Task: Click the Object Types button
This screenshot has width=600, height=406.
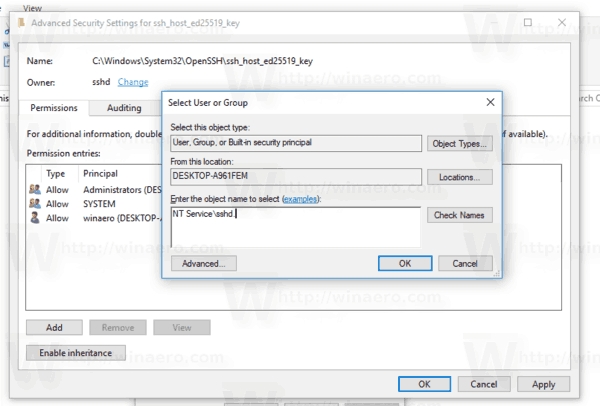Action: point(459,144)
